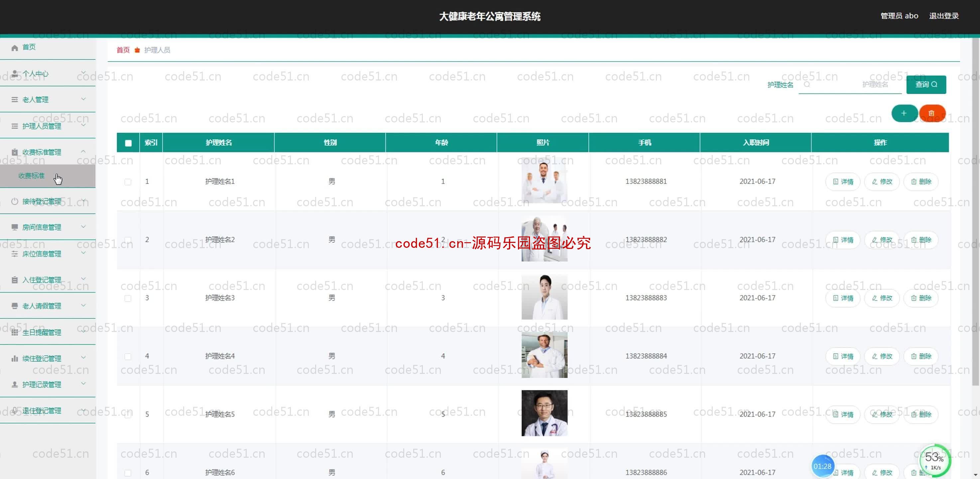
Task: Click the grid icon for 生日提醒管理
Action: 14,332
